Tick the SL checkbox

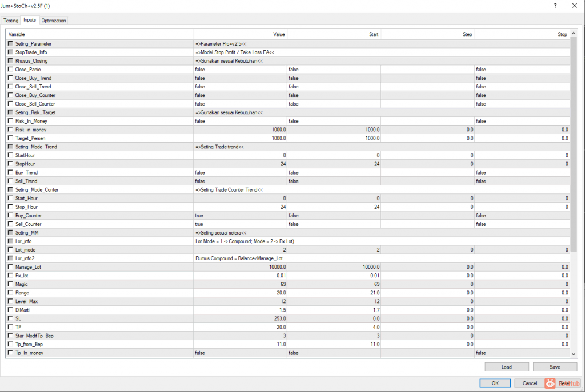[x=10, y=318]
